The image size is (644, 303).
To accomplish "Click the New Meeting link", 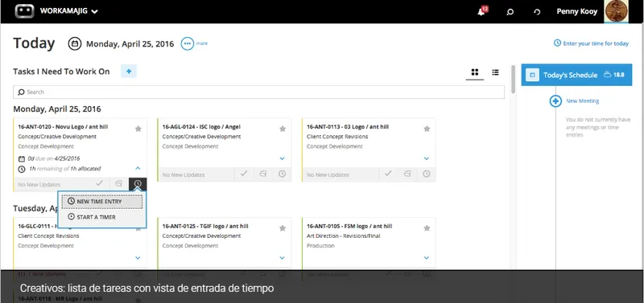I will tap(582, 100).
